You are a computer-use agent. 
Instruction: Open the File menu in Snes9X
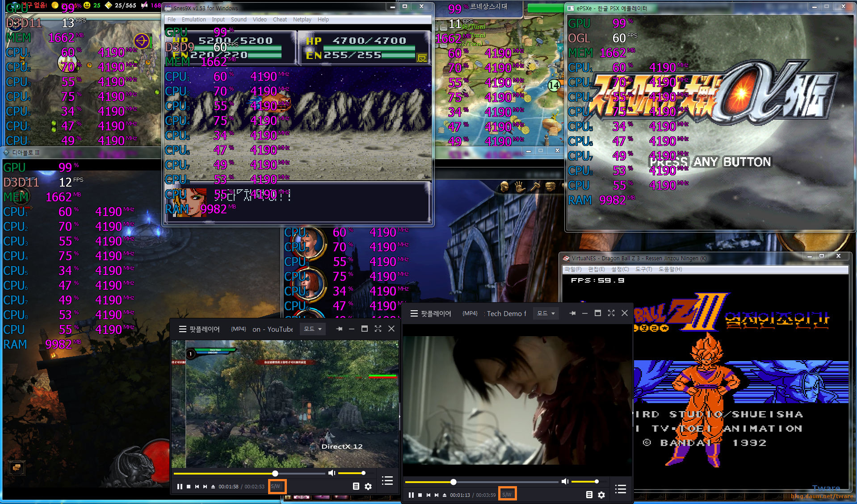tap(172, 20)
